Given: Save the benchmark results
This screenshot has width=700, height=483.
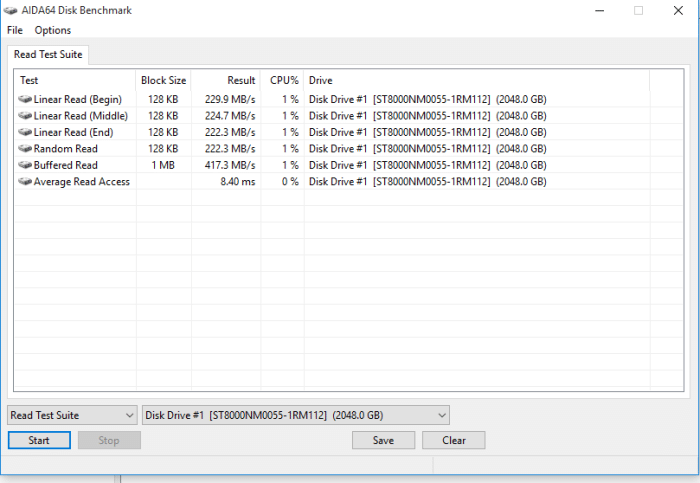Looking at the screenshot, I should (x=383, y=440).
